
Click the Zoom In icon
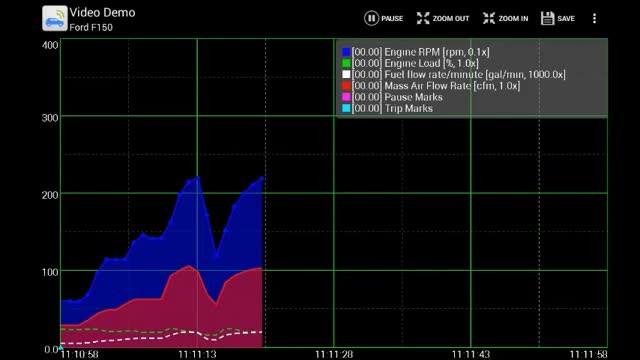[x=489, y=18]
